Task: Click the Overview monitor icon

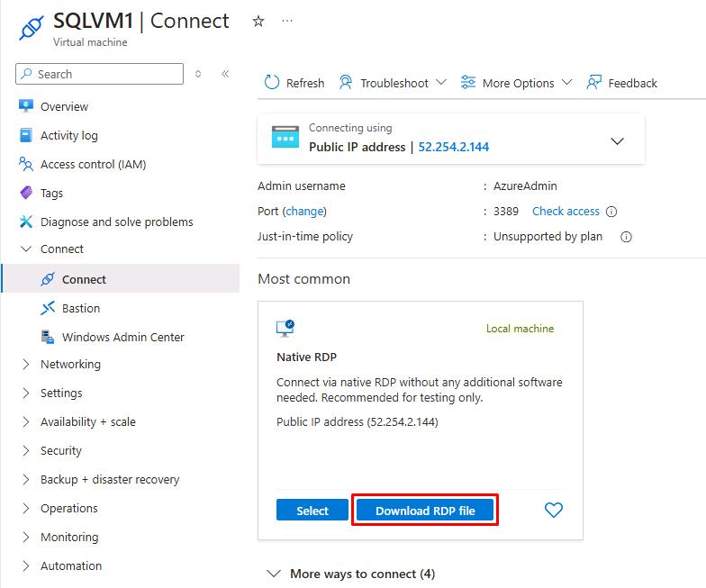Action: point(25,106)
